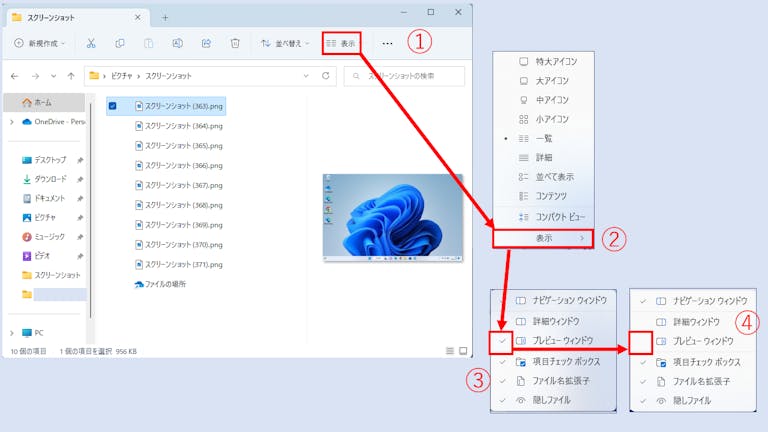Toggle コンパクト ビュー in the view menu
Image resolution: width=768 pixels, height=432 pixels.
click(544, 217)
